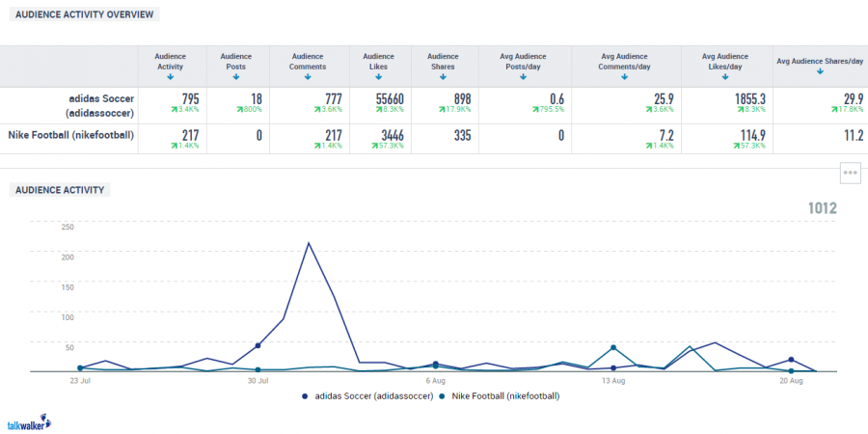Sort by Avg Audience Shares/day arrow
Viewport: 868px width, 434px height.
[x=820, y=72]
